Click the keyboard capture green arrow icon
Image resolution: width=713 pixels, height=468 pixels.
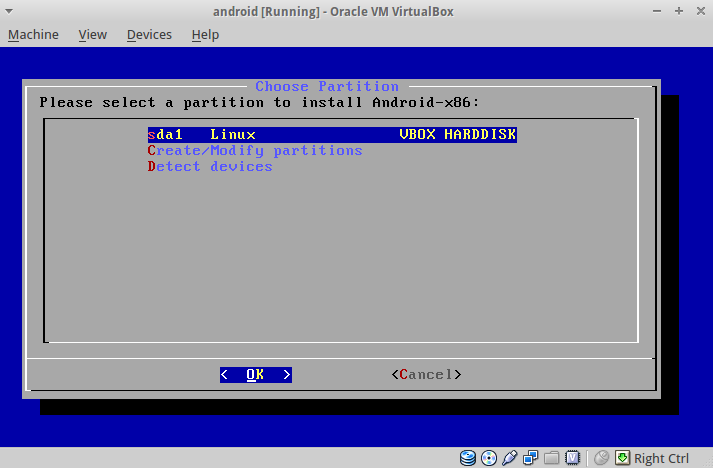(622, 458)
